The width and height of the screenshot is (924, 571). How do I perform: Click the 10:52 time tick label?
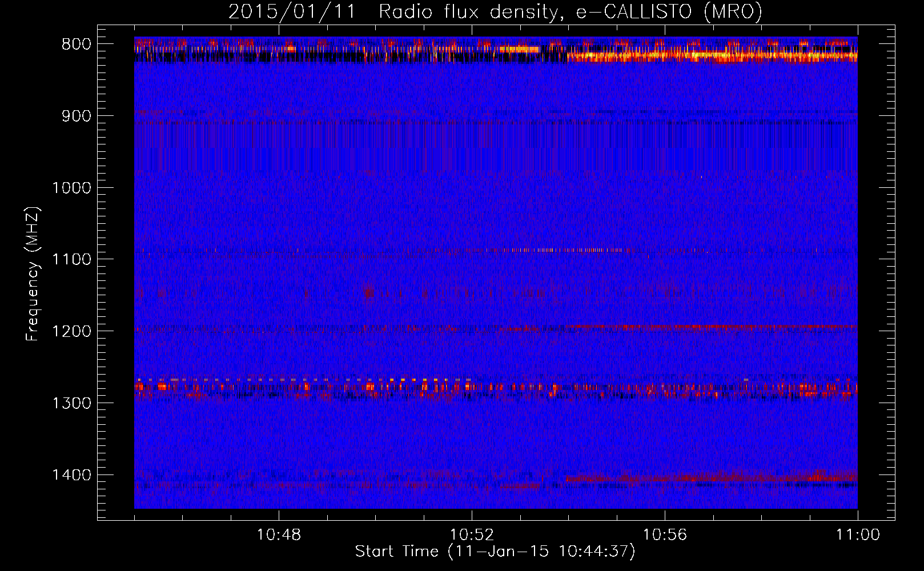pyautogui.click(x=472, y=535)
